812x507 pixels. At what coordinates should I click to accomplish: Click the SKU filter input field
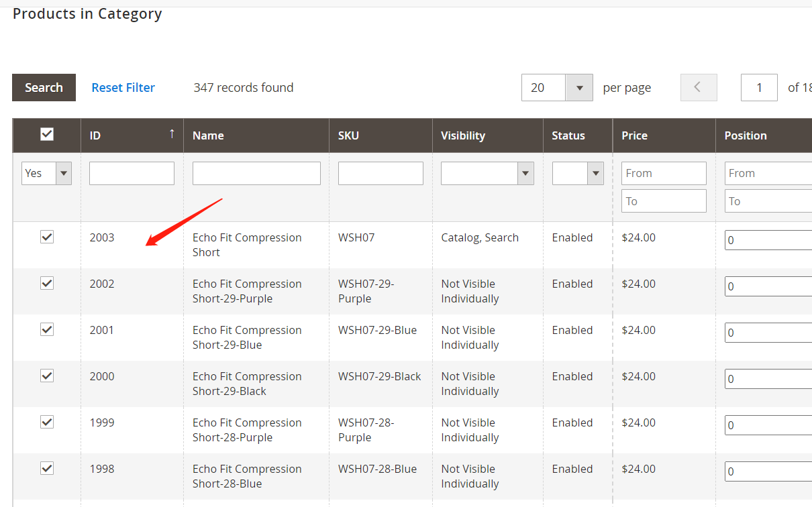[380, 173]
